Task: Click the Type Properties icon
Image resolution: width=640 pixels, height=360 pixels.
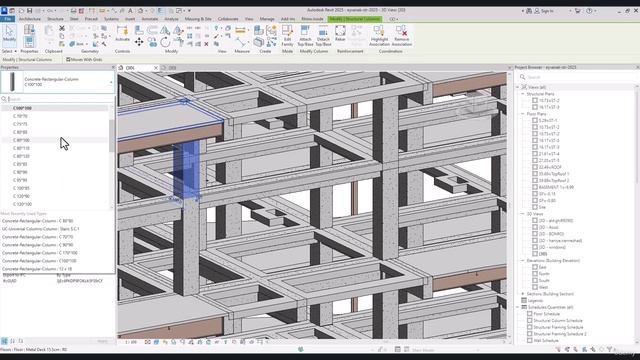Action: pyautogui.click(x=29, y=29)
